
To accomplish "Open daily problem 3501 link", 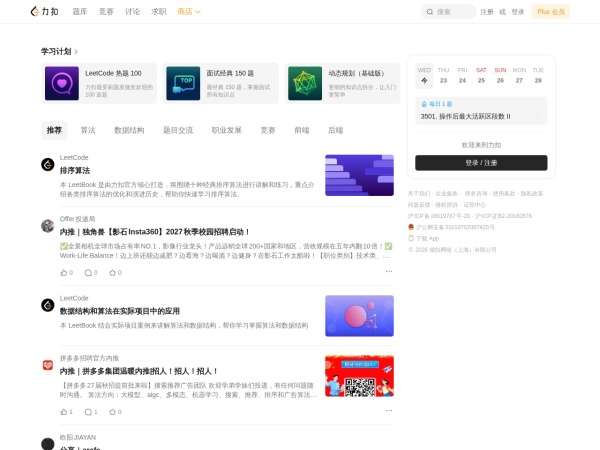I will point(465,116).
